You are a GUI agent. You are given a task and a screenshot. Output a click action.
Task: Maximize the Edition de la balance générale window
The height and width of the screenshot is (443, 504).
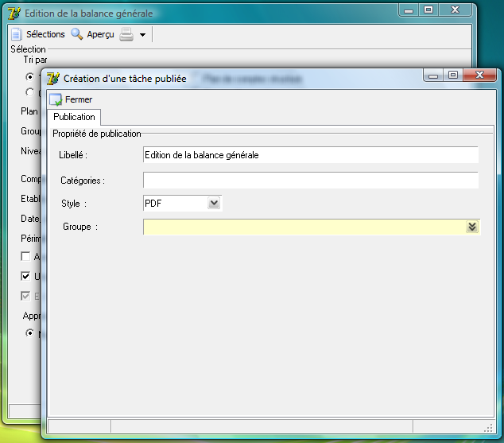coord(428,10)
